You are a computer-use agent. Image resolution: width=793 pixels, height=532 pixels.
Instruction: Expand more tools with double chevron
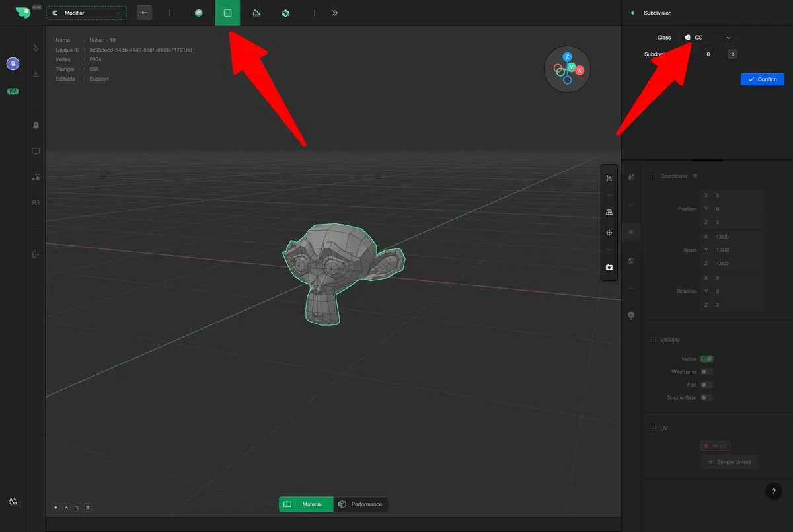pos(335,13)
